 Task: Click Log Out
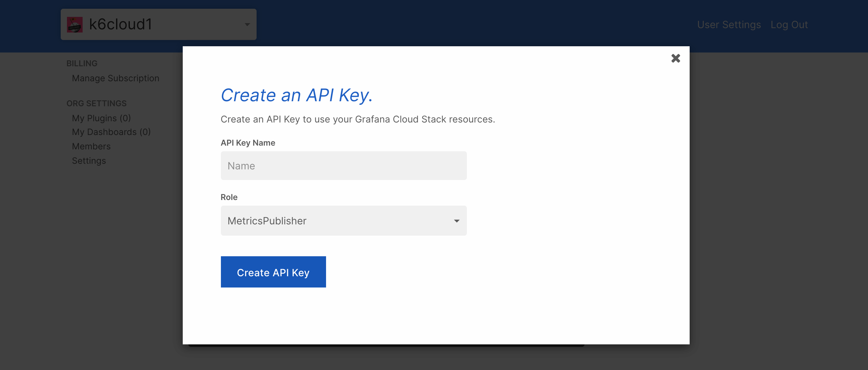[x=789, y=24]
